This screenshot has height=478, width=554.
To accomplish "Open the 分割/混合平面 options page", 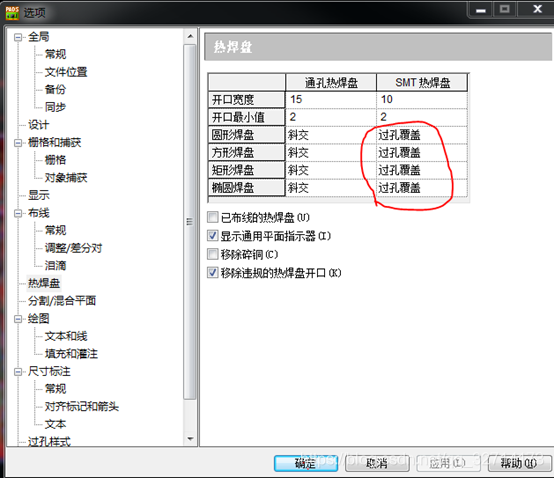I will (x=62, y=301).
